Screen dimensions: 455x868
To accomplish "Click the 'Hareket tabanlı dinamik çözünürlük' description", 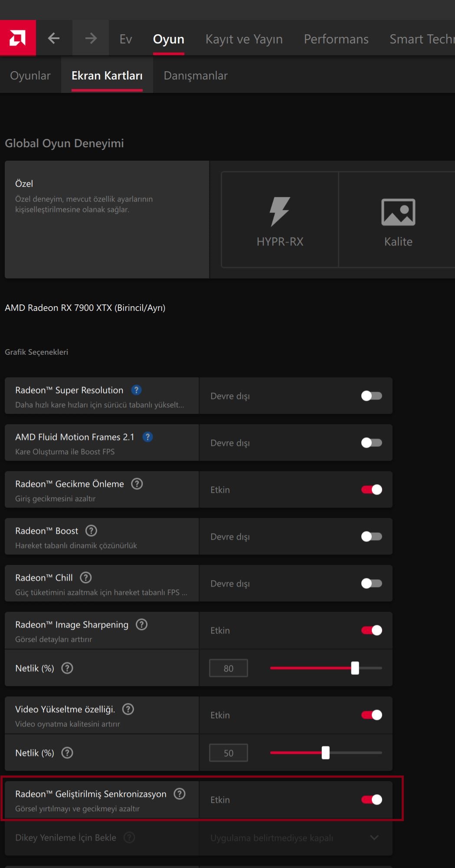I will [x=76, y=545].
